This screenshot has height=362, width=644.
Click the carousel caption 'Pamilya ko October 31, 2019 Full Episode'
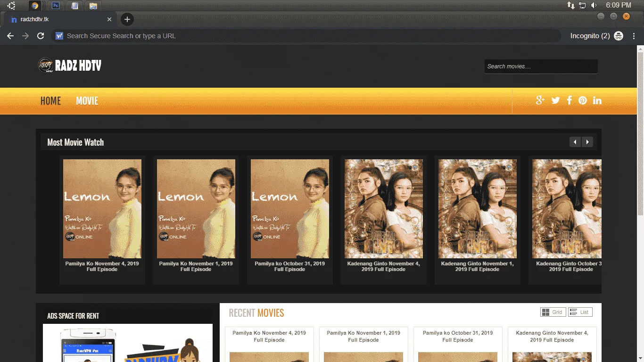[290, 266]
